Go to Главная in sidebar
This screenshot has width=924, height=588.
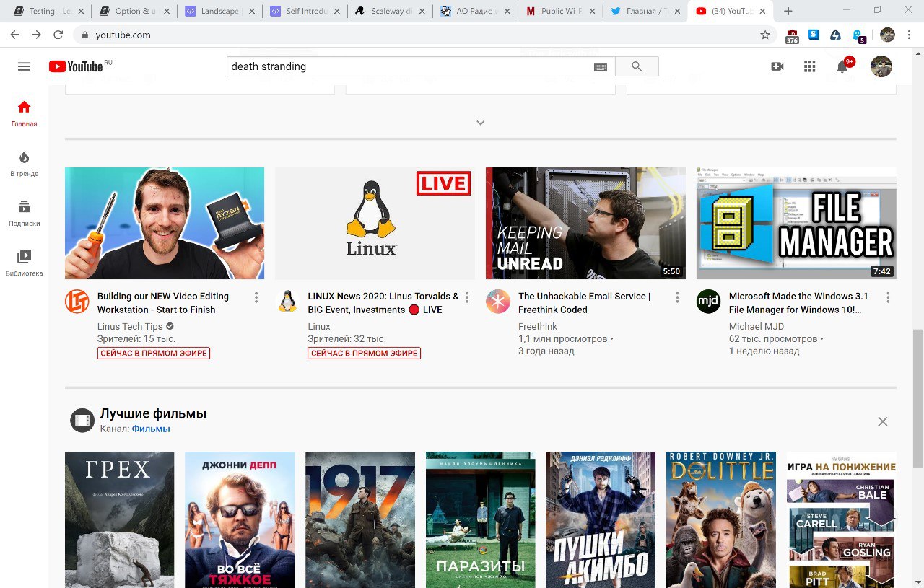click(x=24, y=114)
